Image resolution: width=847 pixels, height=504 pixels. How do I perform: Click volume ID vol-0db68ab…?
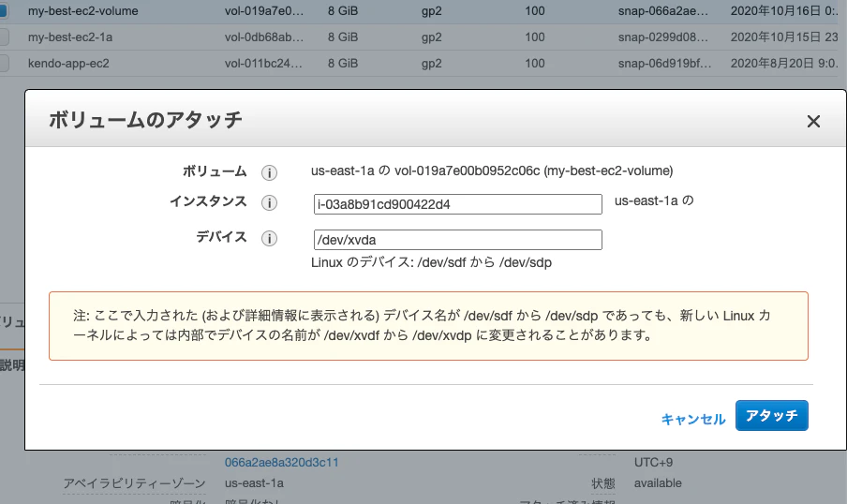click(x=264, y=37)
